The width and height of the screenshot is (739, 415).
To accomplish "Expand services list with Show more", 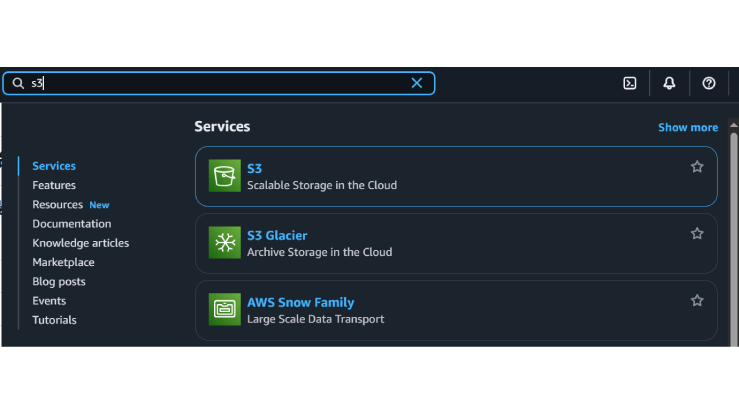I will click(687, 127).
